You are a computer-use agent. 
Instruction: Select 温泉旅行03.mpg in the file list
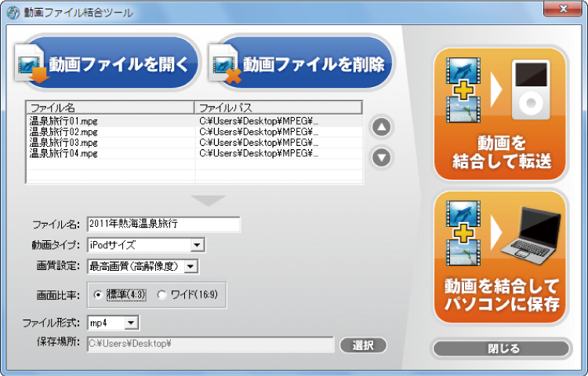tap(64, 143)
